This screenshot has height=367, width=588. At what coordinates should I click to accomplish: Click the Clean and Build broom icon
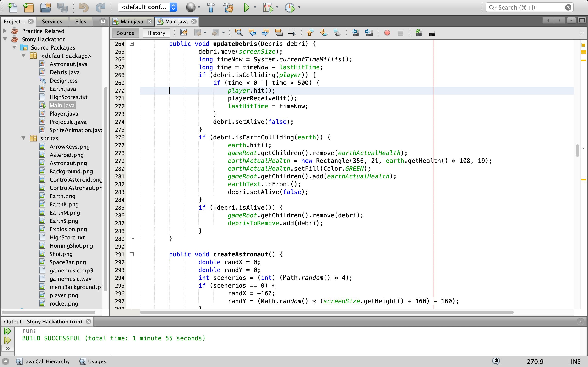click(x=228, y=8)
